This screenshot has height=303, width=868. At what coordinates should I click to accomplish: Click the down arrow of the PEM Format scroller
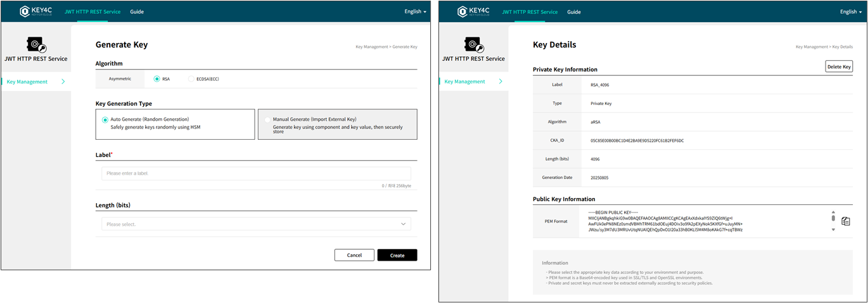(x=833, y=229)
